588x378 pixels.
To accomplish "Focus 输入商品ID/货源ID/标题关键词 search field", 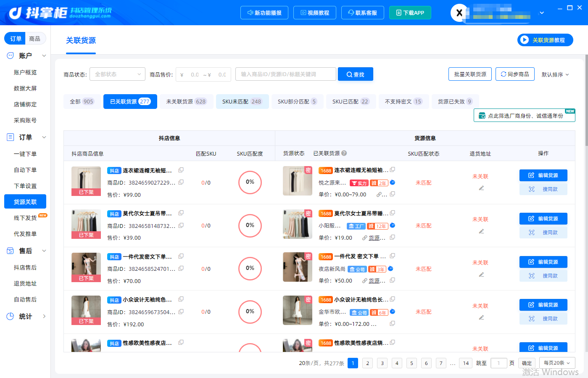I will (x=286, y=74).
